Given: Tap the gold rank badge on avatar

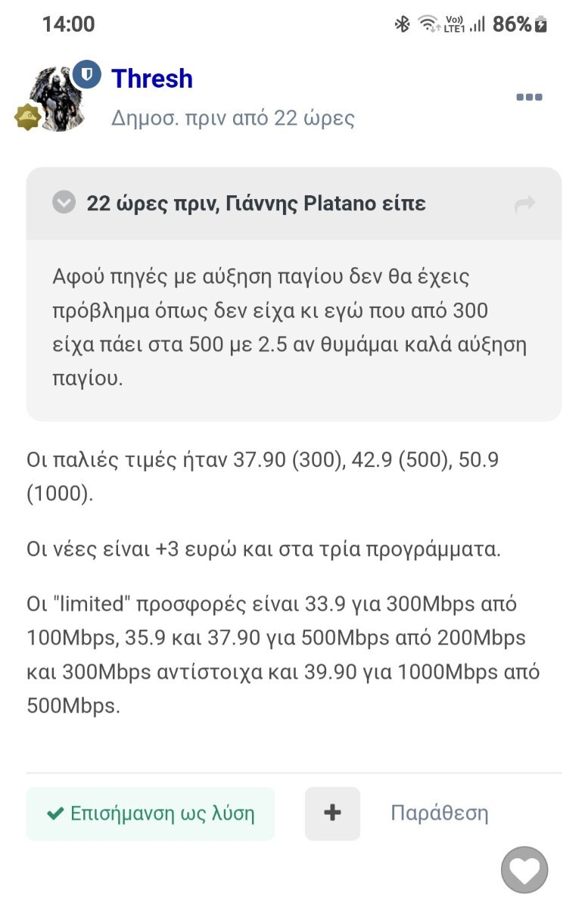Looking at the screenshot, I should (x=27, y=116).
